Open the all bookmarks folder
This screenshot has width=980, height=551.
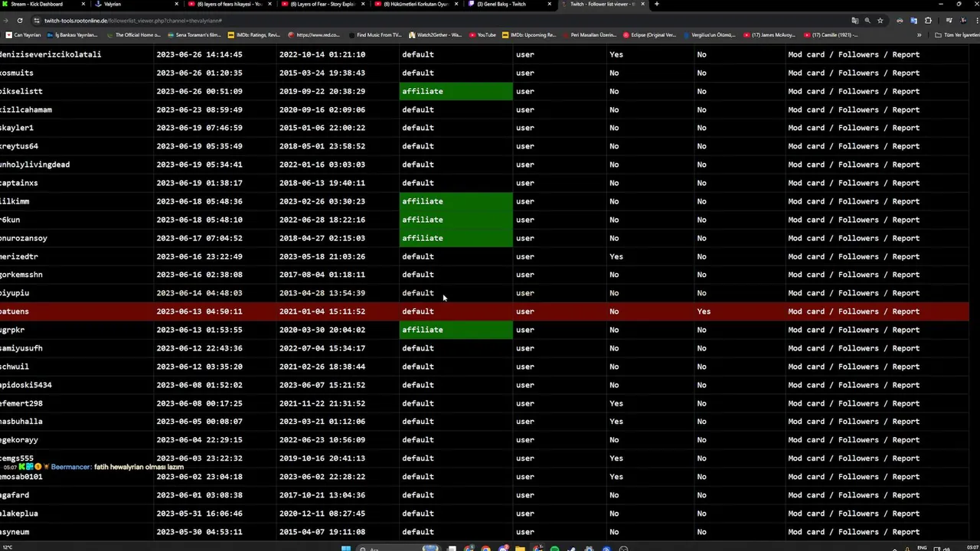pos(956,35)
